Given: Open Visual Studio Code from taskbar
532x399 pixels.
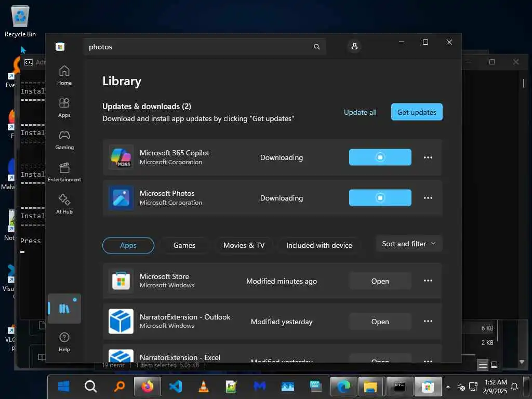Looking at the screenshot, I should click(176, 386).
